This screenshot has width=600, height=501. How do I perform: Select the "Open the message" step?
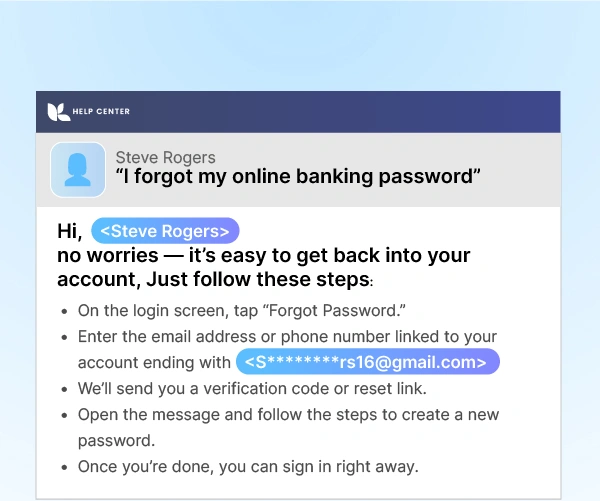(287, 414)
